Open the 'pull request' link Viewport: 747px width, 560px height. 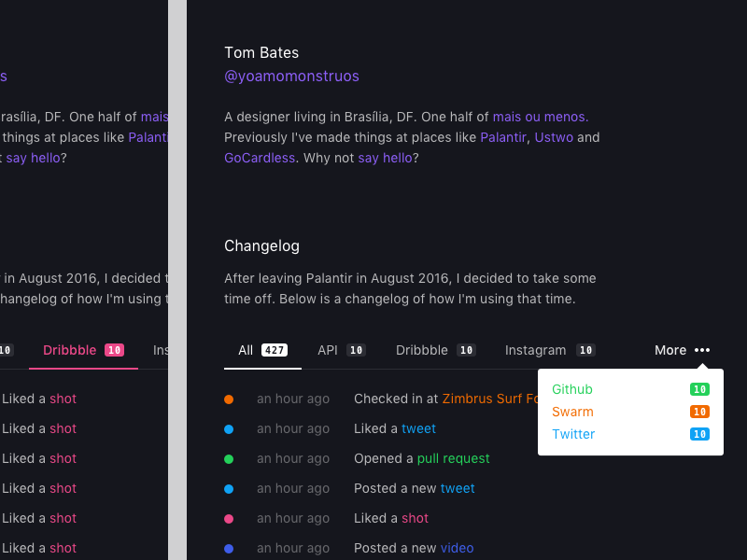(x=453, y=458)
